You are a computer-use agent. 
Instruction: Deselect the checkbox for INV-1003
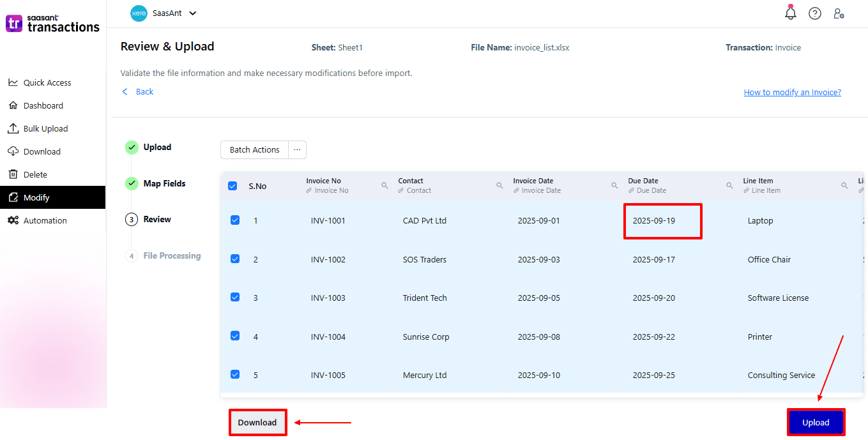234,297
